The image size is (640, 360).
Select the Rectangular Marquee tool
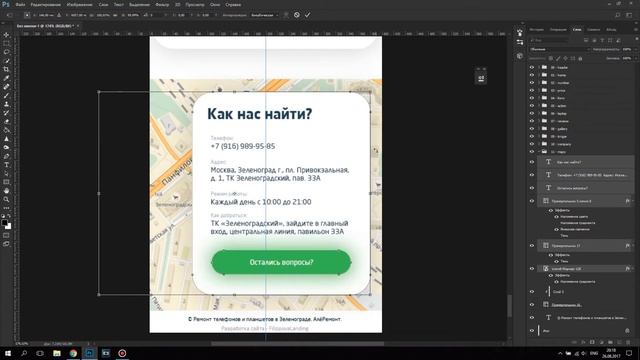tap(6, 44)
